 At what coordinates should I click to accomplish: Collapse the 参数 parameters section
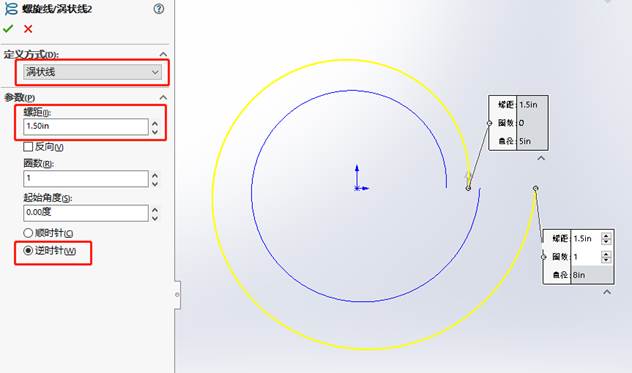pyautogui.click(x=163, y=97)
